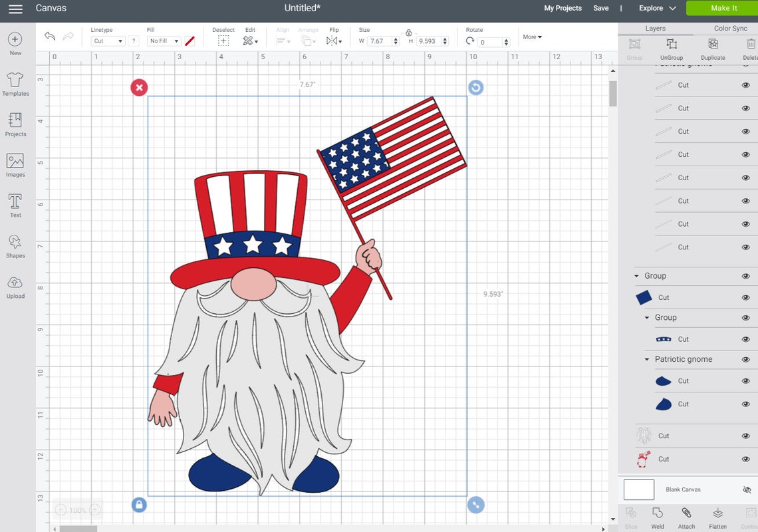Click the Height size field
The image size is (758, 532).
430,42
